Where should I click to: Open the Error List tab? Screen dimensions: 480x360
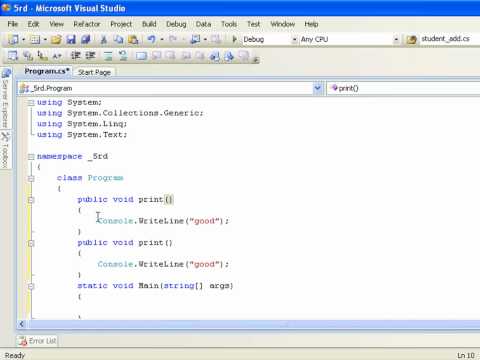click(38, 341)
